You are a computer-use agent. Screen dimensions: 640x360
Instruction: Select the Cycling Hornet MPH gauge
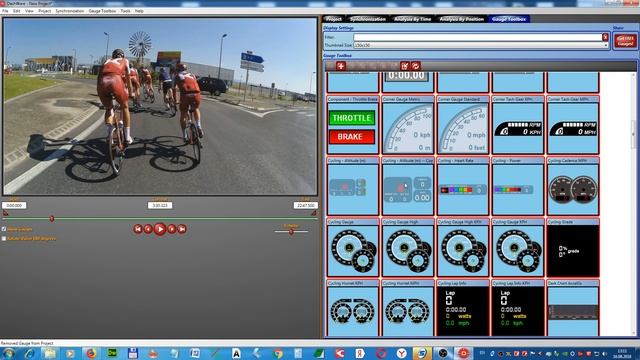[408, 308]
